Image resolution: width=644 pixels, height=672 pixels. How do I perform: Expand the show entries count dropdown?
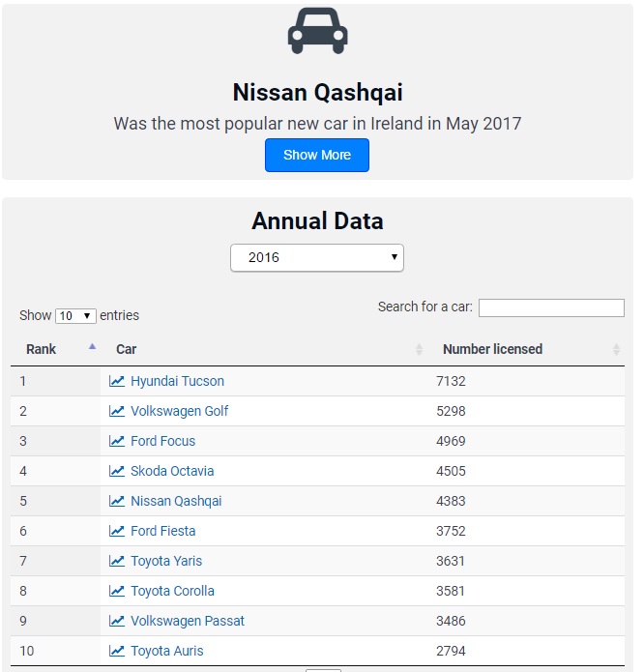pos(75,316)
